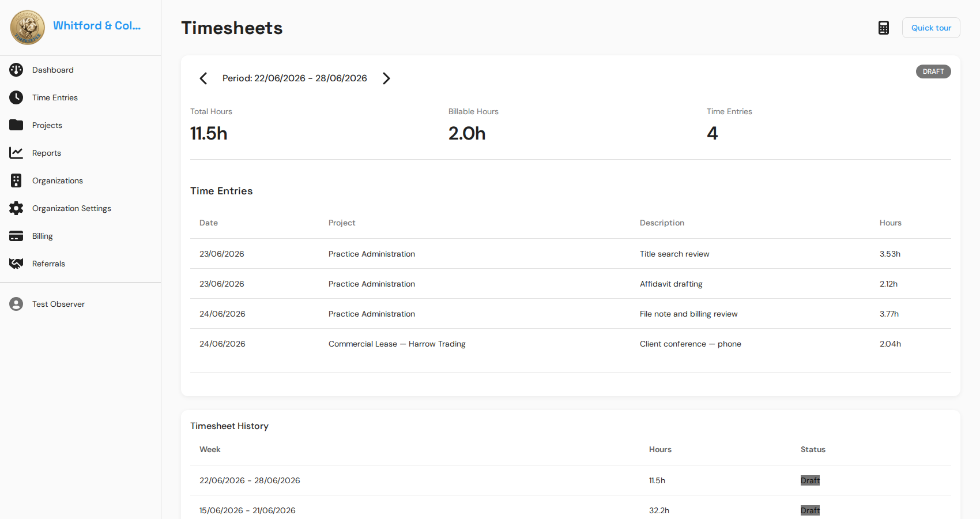Click Commercial Lease — Harrow Trading project
The height and width of the screenshot is (519, 980).
pyautogui.click(x=397, y=344)
